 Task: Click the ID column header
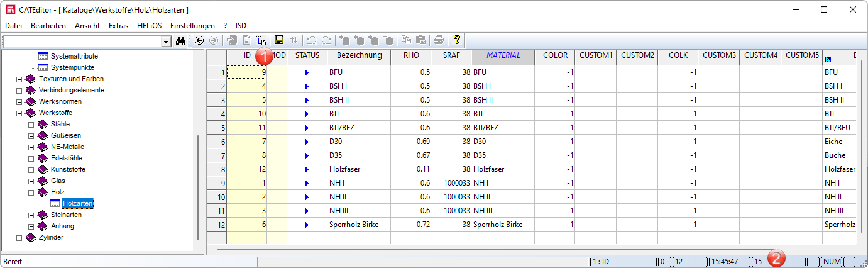click(246, 55)
